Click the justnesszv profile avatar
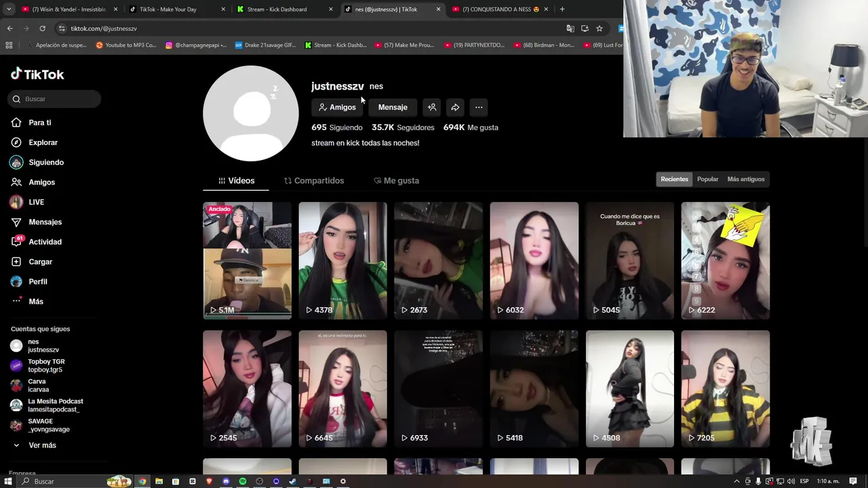 (x=251, y=113)
